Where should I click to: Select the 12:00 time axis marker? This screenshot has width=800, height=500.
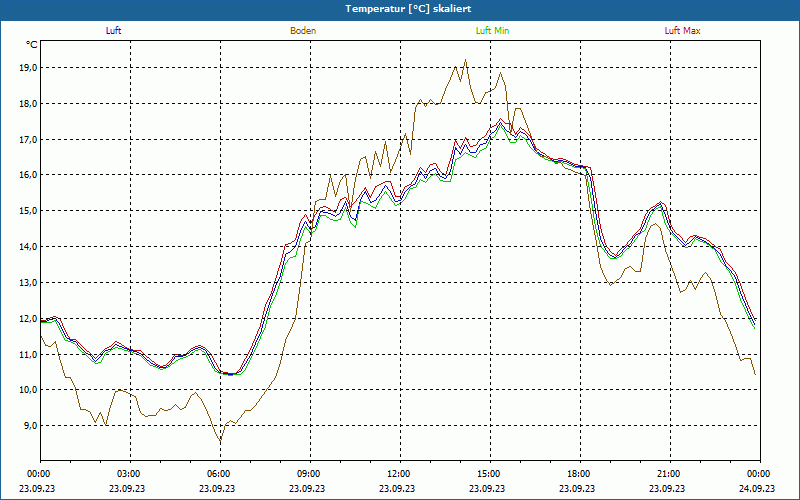[399, 473]
